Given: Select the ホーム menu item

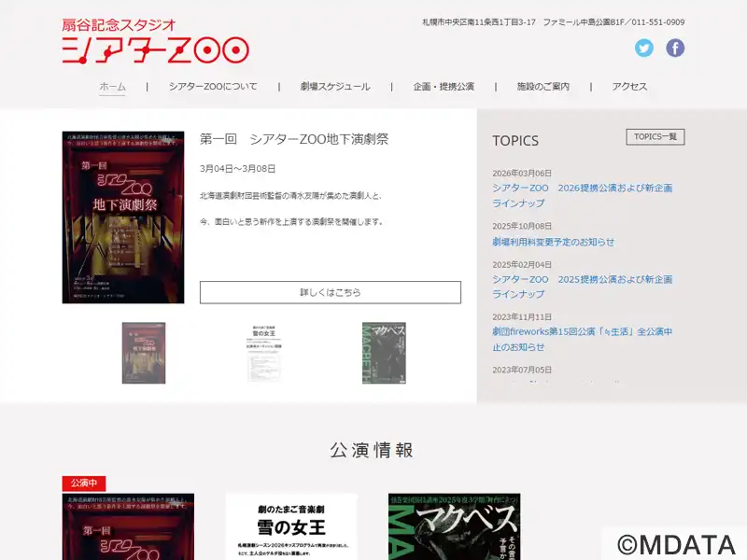Looking at the screenshot, I should (x=112, y=87).
